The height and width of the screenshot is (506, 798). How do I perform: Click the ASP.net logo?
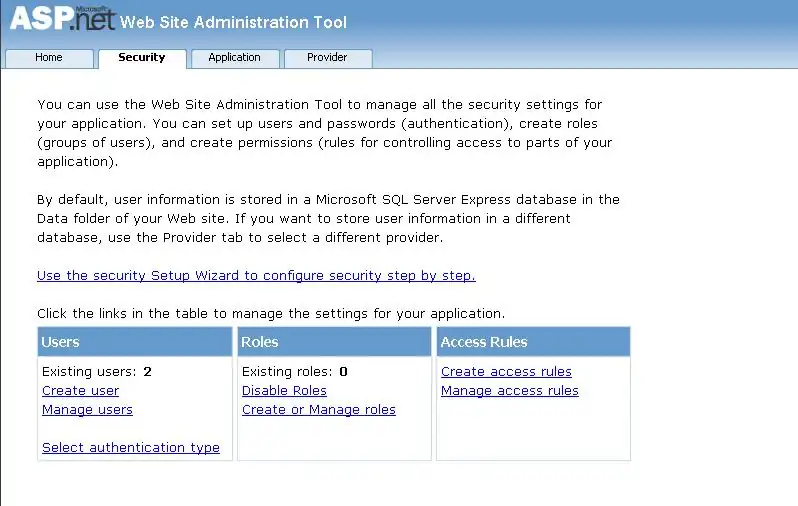62,20
